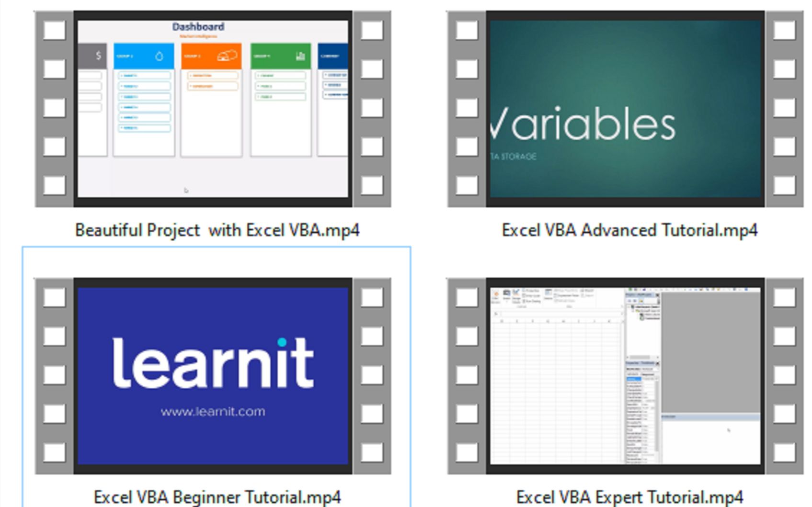
Task: Click the file name "Excel VBA Advanced Tutorial.mp4"
Action: (629, 230)
